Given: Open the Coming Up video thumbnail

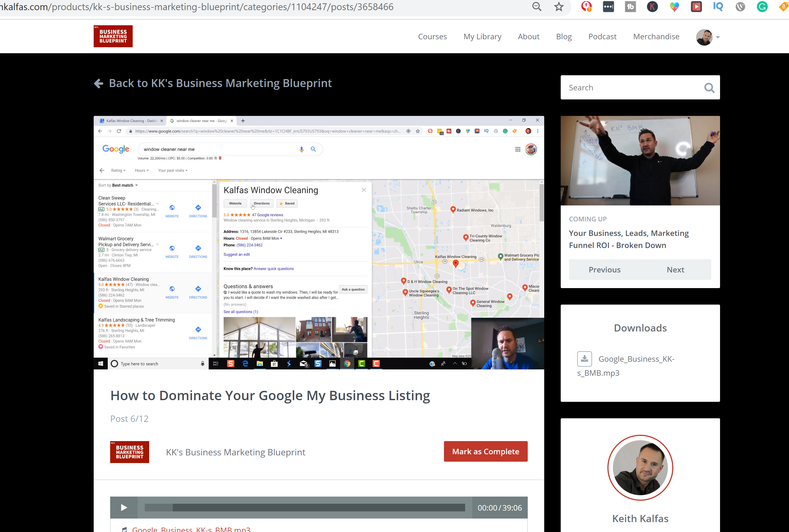Looking at the screenshot, I should 640,161.
